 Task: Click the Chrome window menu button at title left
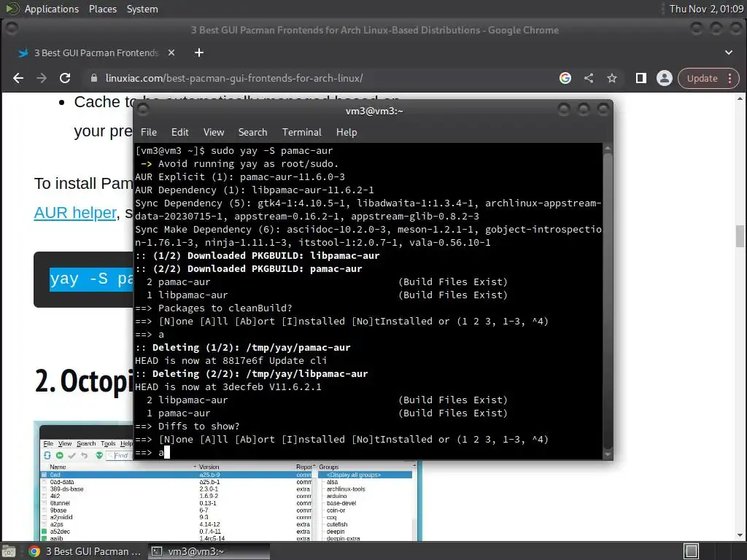(x=12, y=28)
